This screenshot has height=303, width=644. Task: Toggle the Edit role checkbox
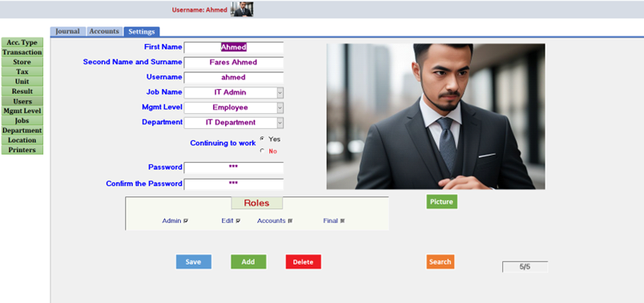tap(238, 220)
